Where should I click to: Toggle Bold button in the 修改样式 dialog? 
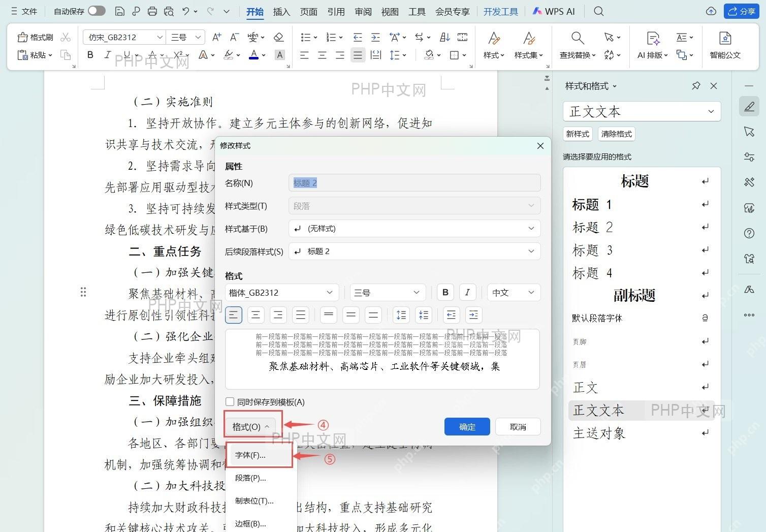pos(445,292)
